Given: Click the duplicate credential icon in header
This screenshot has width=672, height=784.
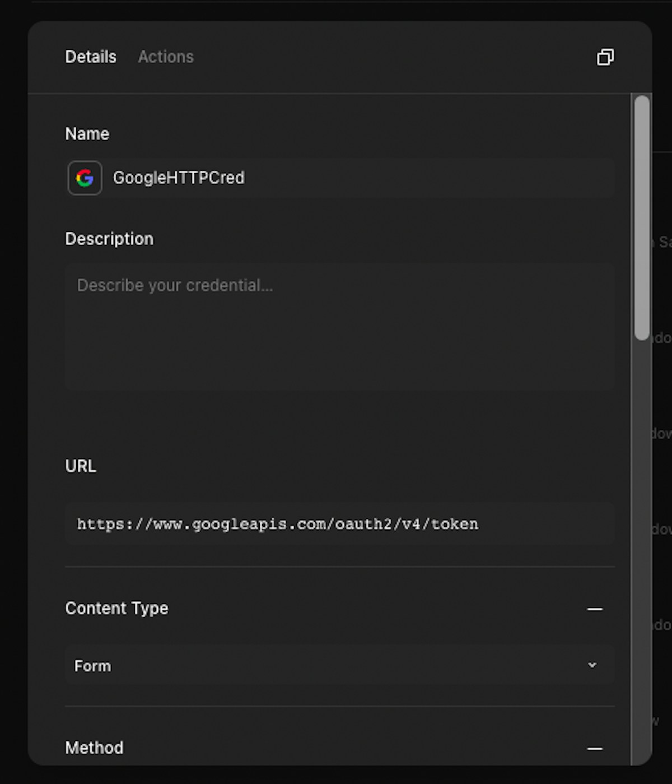Looking at the screenshot, I should click(x=605, y=57).
